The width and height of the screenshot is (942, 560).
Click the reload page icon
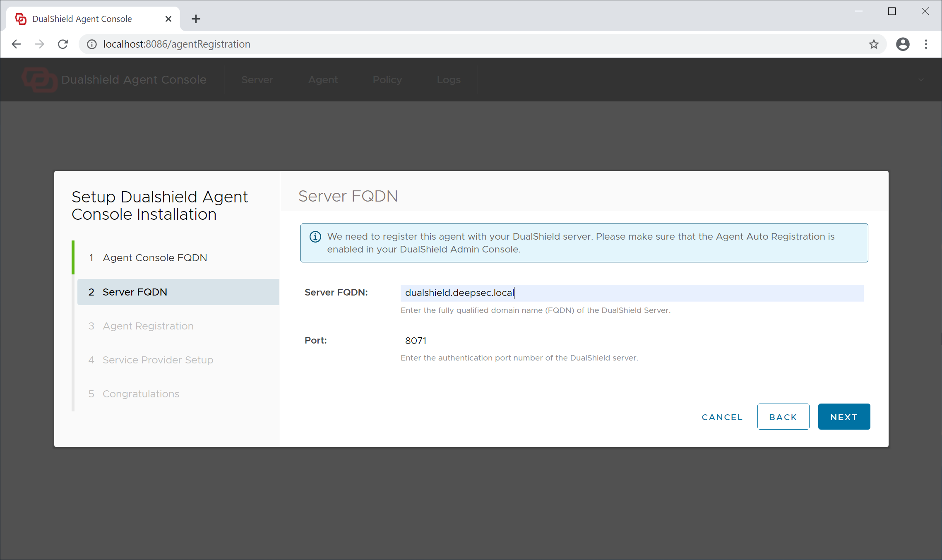[x=63, y=44]
